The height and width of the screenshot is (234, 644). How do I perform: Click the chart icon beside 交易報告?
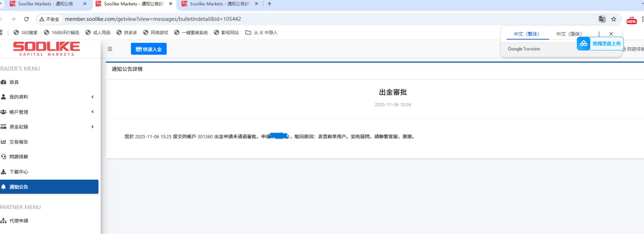tap(4, 142)
